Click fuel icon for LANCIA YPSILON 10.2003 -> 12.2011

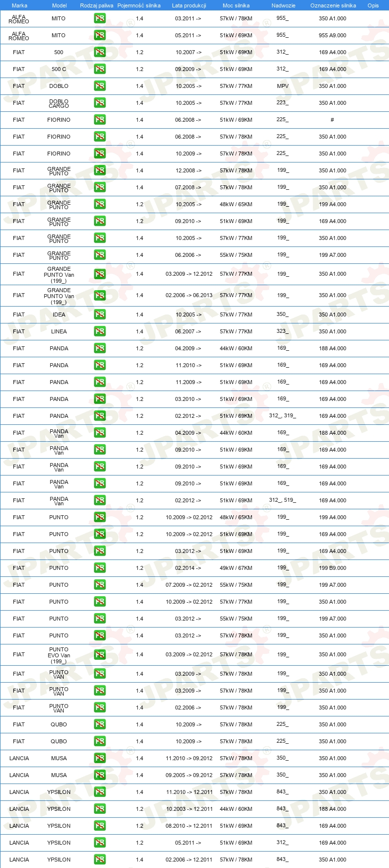[x=99, y=809]
